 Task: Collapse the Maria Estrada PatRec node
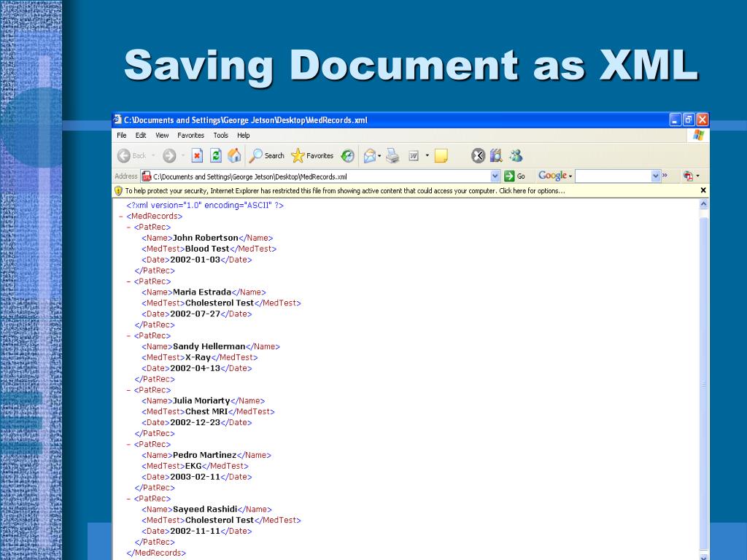(x=128, y=282)
